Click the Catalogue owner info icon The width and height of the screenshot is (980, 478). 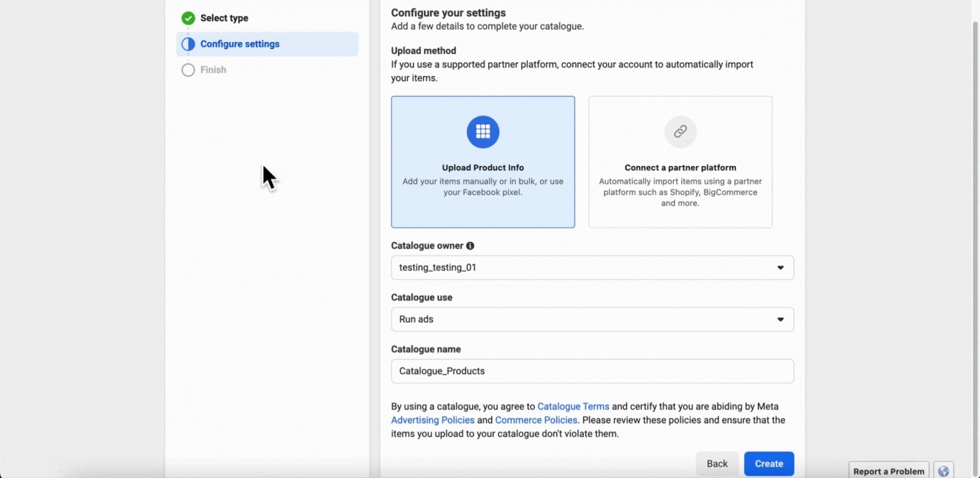470,246
